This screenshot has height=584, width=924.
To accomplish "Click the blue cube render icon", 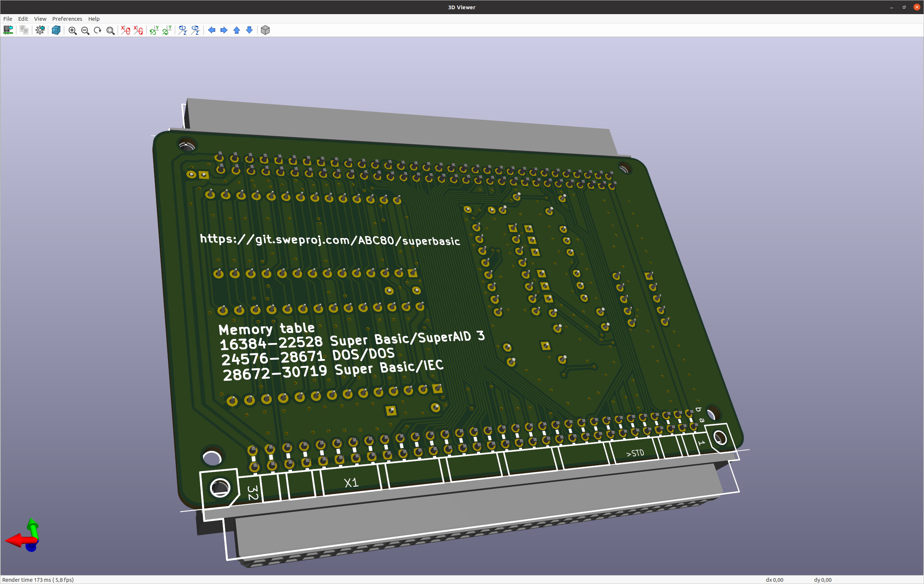I will click(56, 30).
